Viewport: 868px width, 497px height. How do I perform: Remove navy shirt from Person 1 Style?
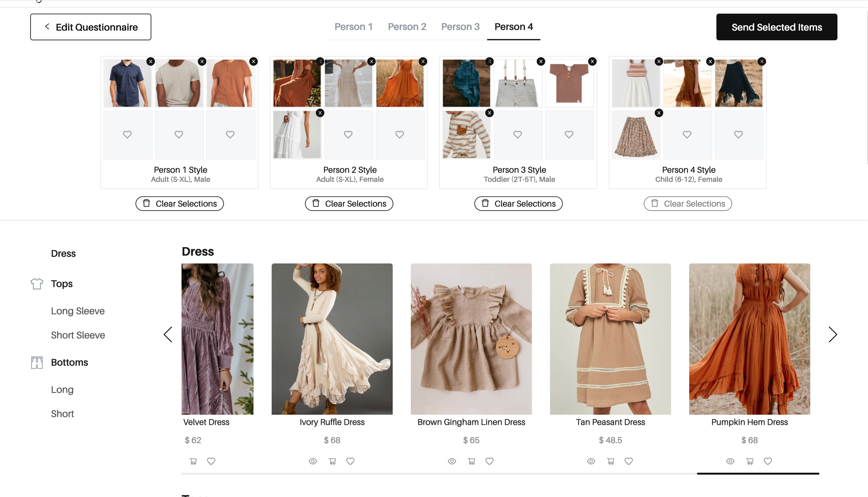151,61
